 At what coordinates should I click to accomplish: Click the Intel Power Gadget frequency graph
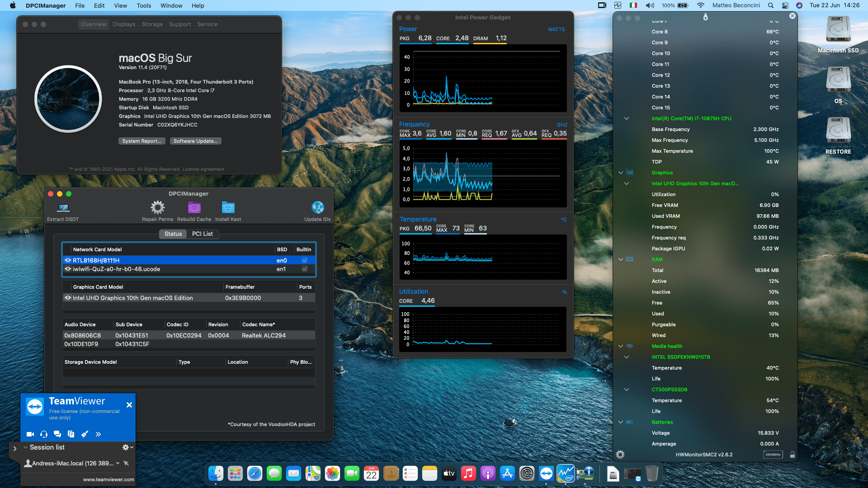tap(483, 174)
